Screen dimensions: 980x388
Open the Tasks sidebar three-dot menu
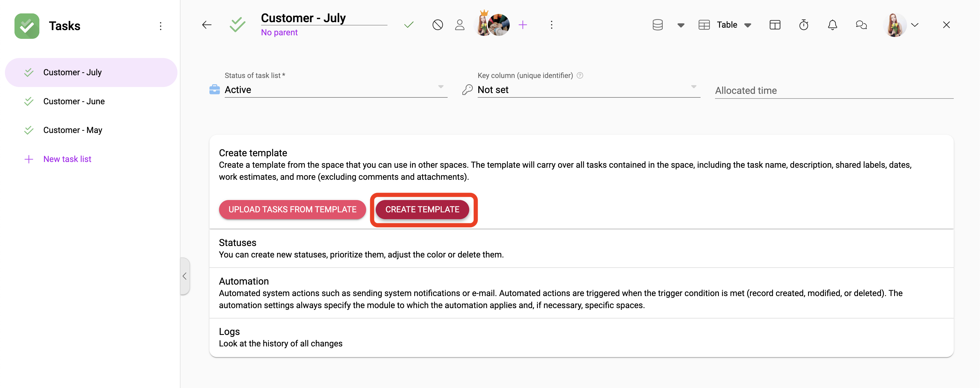click(161, 26)
